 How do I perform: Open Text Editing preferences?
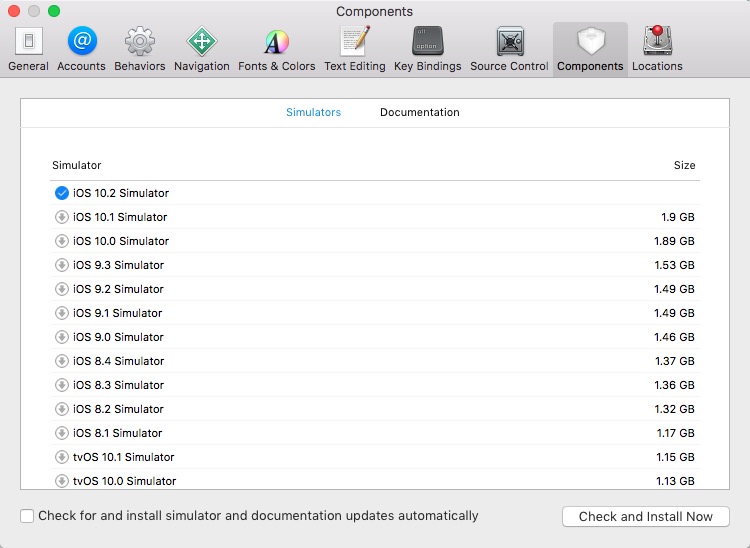tap(354, 49)
